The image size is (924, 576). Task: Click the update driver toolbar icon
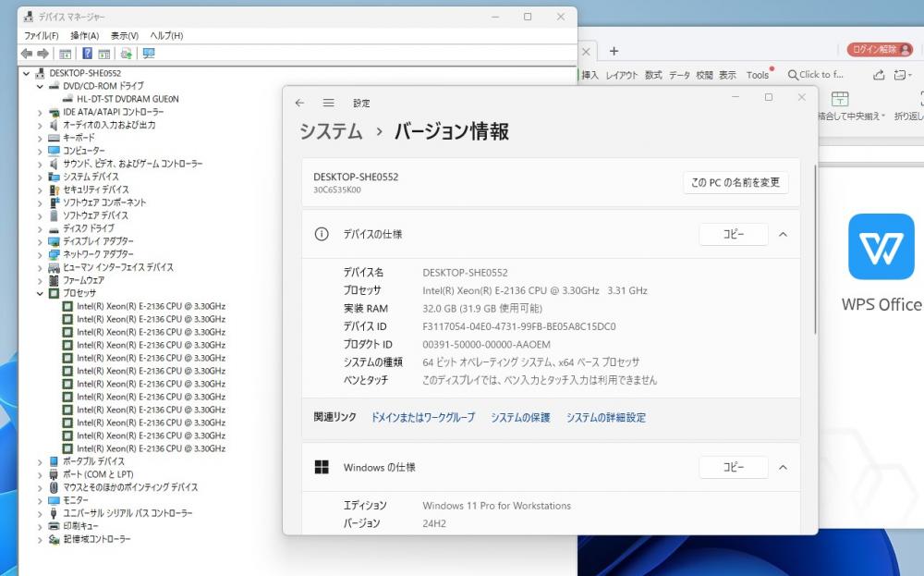click(x=126, y=54)
